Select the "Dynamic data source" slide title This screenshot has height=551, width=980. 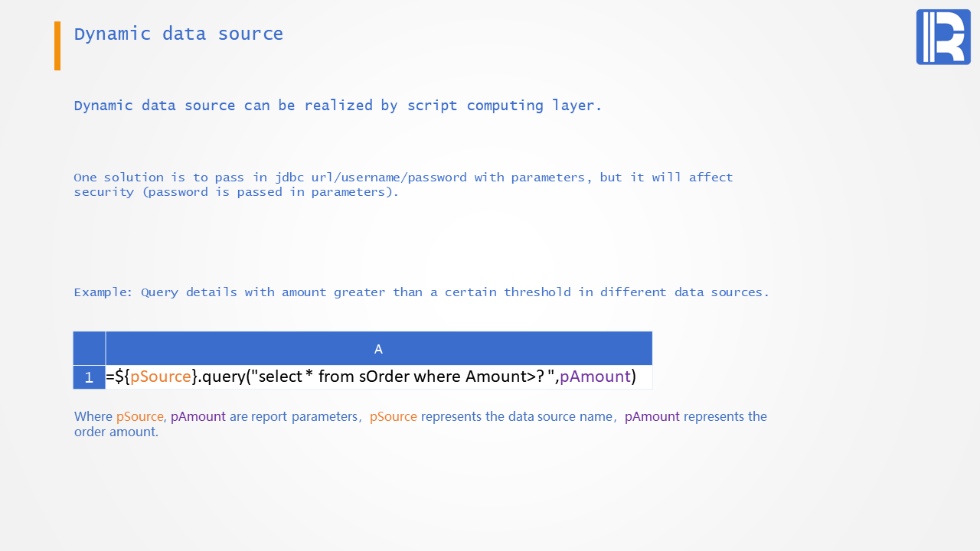point(178,34)
